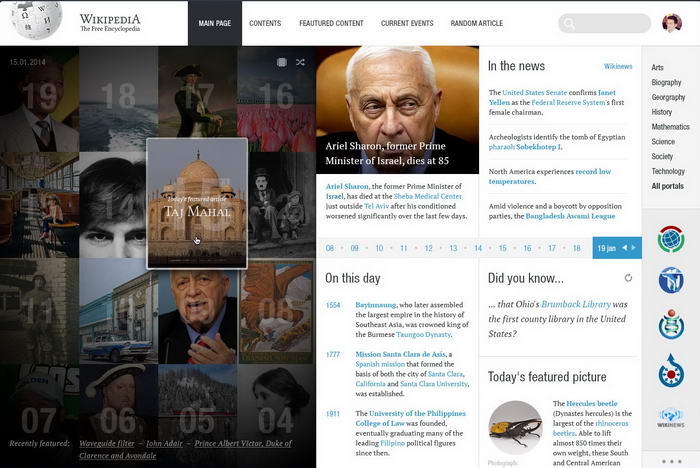Select the History portal
This screenshot has height=468, width=700.
point(662,112)
